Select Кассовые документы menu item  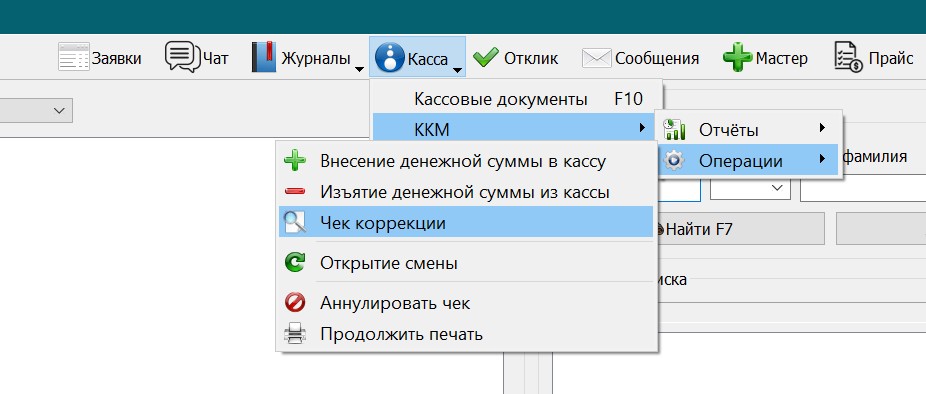click(x=516, y=99)
